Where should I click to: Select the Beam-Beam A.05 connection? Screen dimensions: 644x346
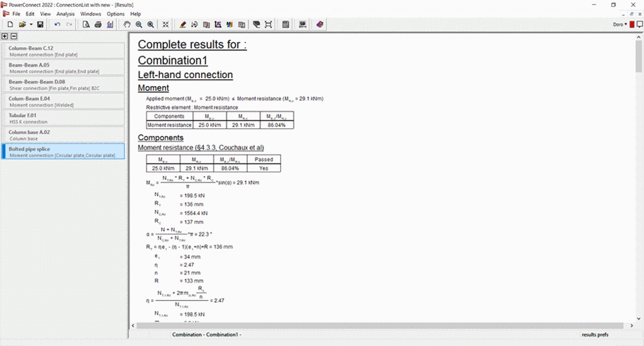point(63,68)
